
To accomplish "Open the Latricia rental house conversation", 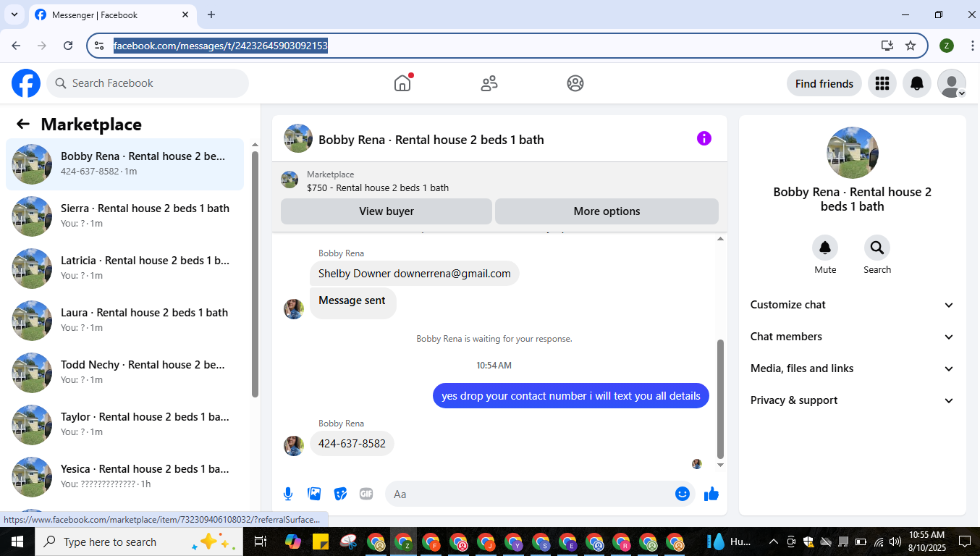I will pyautogui.click(x=124, y=269).
